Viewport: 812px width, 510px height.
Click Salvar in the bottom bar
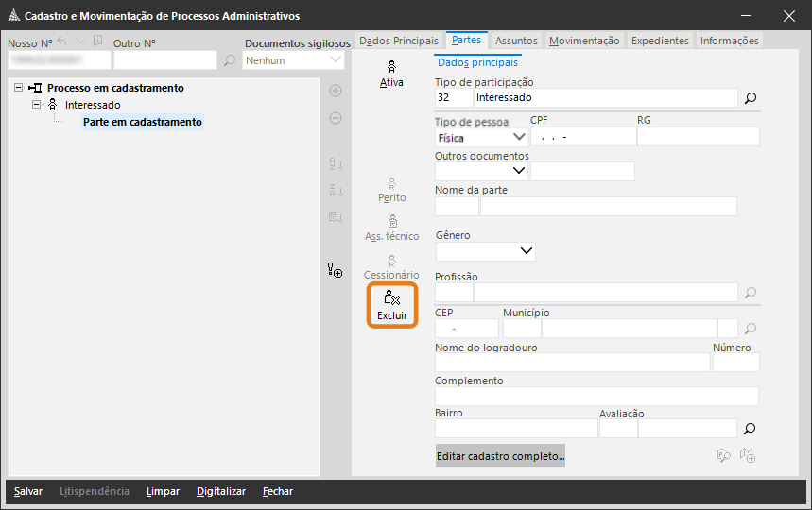click(x=28, y=491)
